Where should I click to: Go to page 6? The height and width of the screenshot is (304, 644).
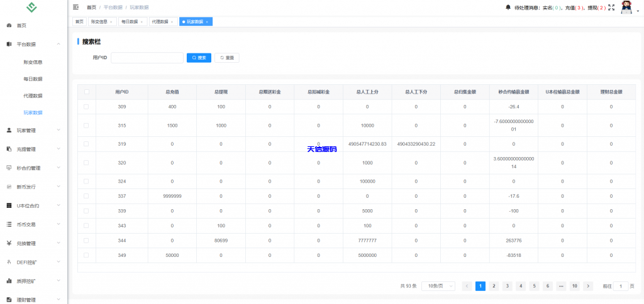[548, 286]
